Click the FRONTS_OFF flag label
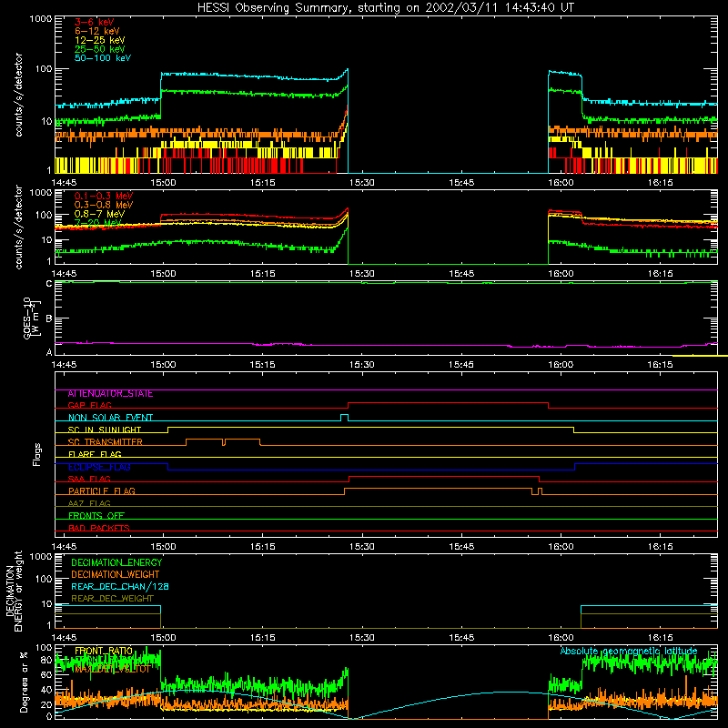Image resolution: width=728 pixels, height=728 pixels. point(96,515)
